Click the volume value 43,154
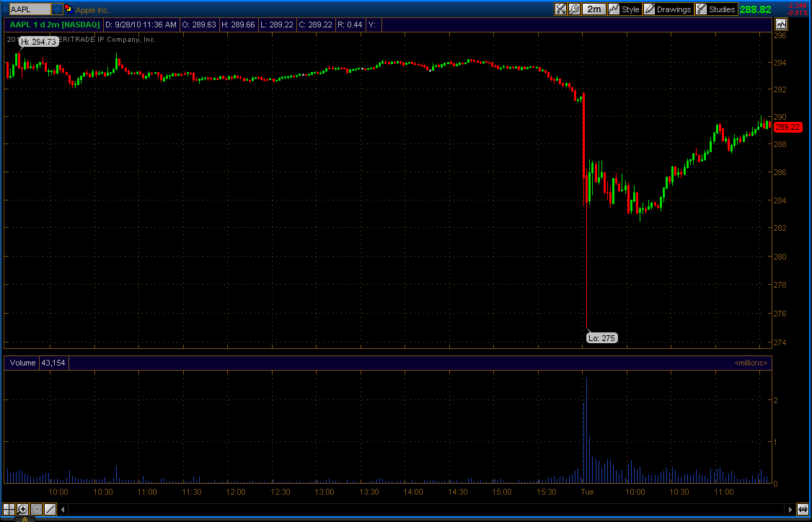 coord(53,363)
